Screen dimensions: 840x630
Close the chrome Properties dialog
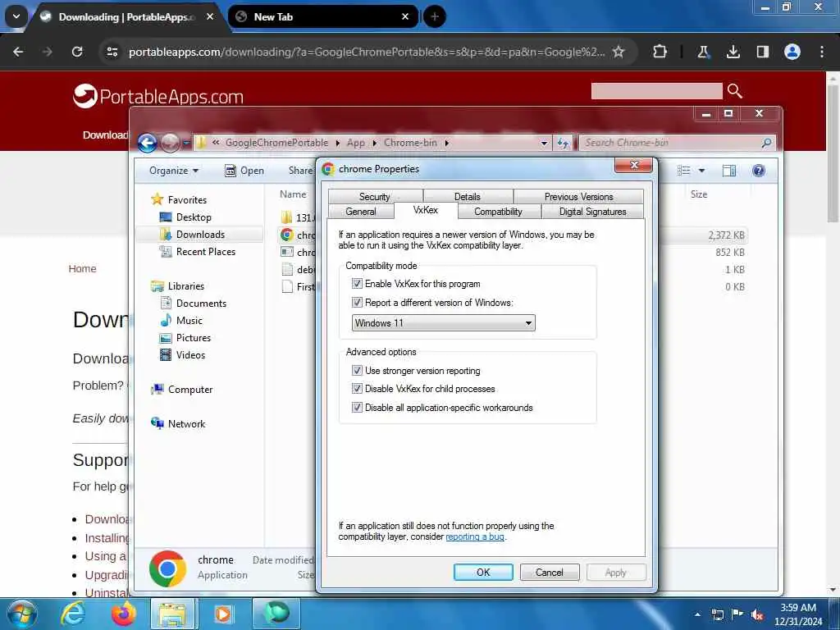coord(634,165)
